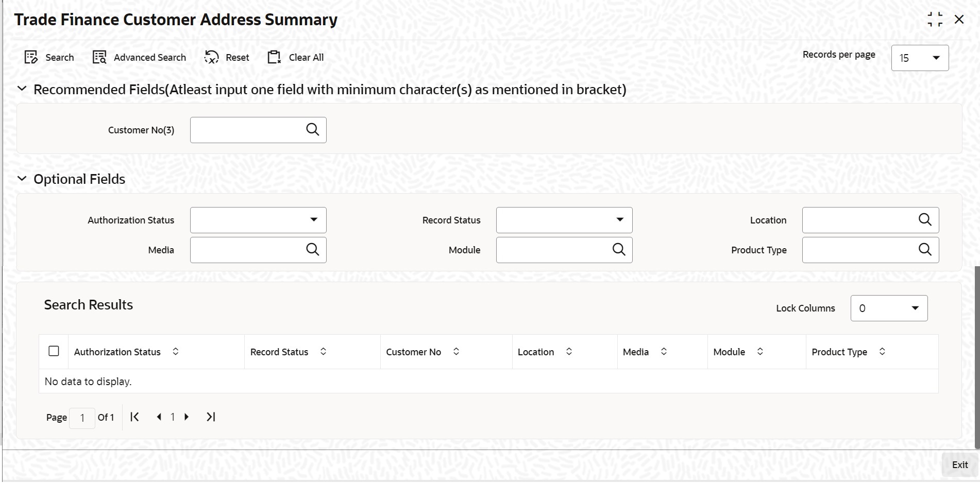Image resolution: width=980 pixels, height=483 pixels.
Task: Collapse the Recommended Fields section
Action: pyautogui.click(x=21, y=89)
